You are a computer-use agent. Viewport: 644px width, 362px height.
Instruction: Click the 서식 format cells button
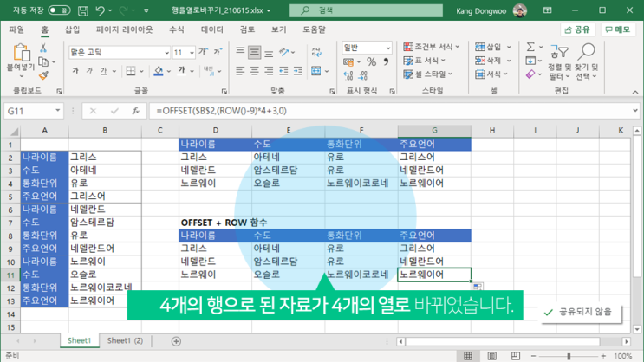pos(488,74)
